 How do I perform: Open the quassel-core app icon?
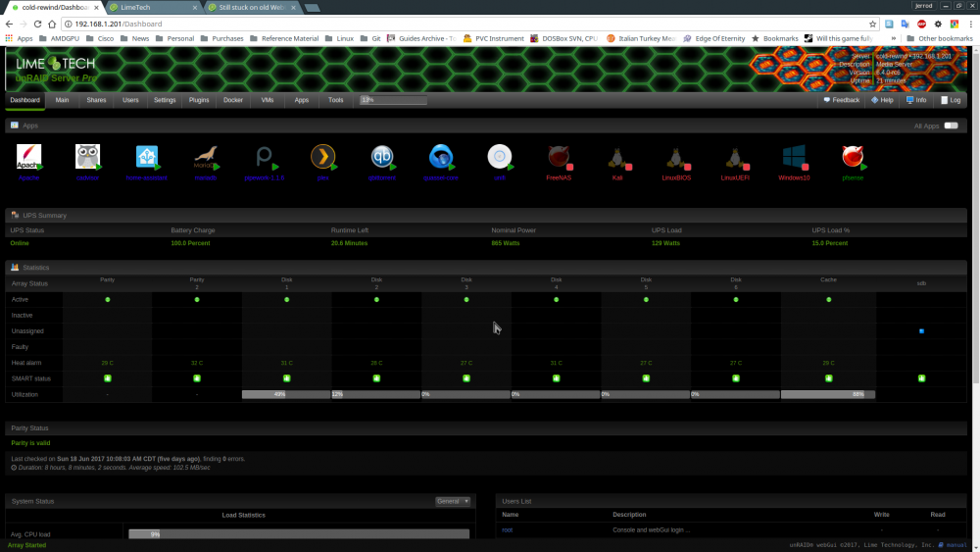441,156
